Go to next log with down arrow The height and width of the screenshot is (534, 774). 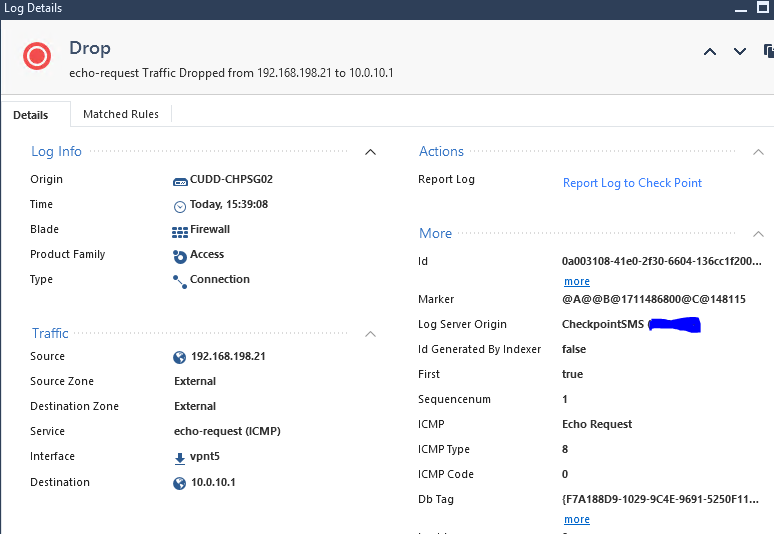[x=740, y=52]
